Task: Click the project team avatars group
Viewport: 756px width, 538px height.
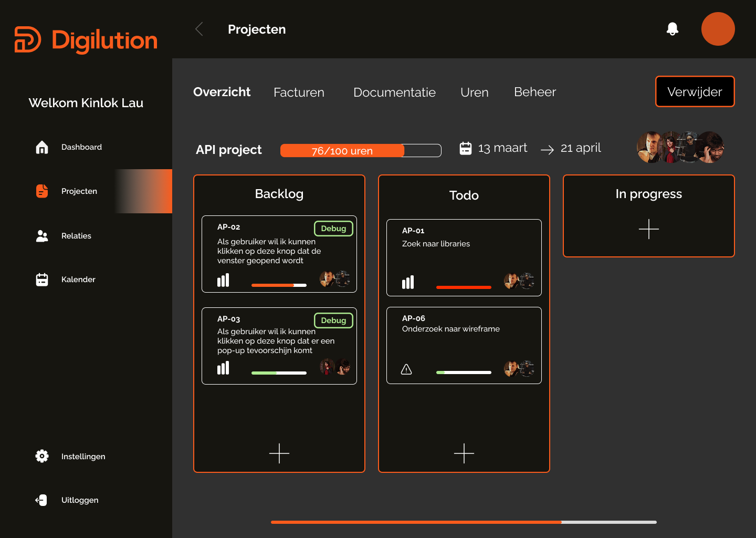Action: click(x=681, y=147)
